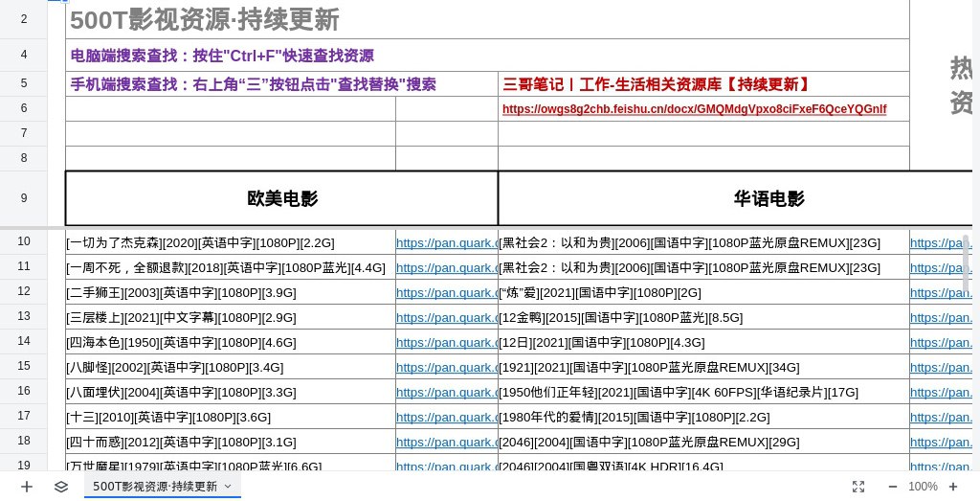This screenshot has height=501, width=980.
Task: Enter full screen mode using expand icon
Action: [858, 487]
